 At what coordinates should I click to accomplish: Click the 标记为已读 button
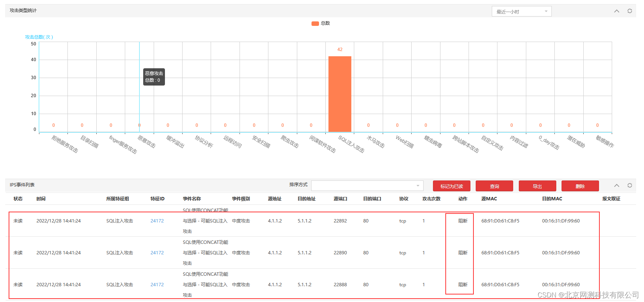coord(451,186)
